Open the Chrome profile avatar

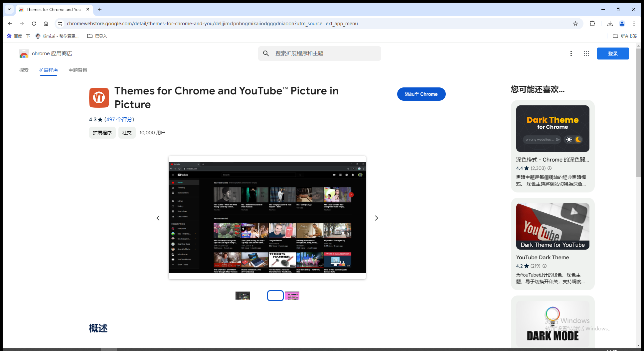(622, 24)
